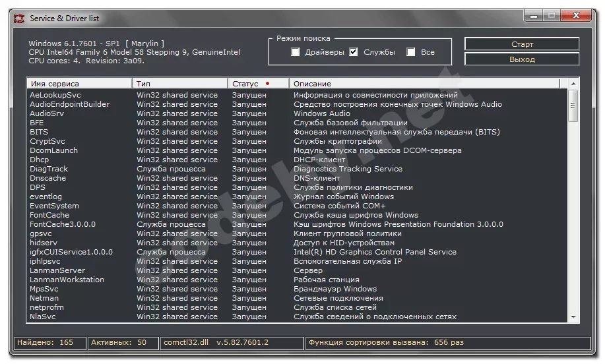The image size is (605, 364).
Task: Select the iphlpsvc service row
Action: tap(297, 261)
